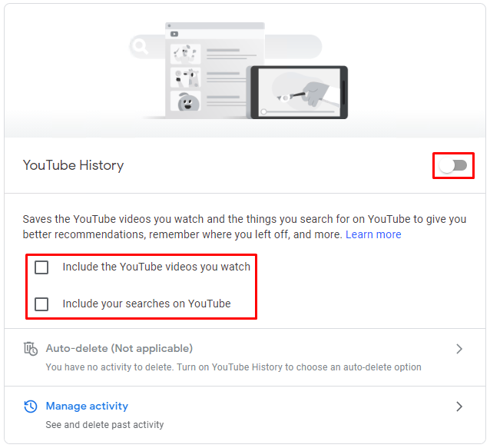490x448 pixels.
Task: Click the auto-delete no activity description text
Action: (x=233, y=367)
